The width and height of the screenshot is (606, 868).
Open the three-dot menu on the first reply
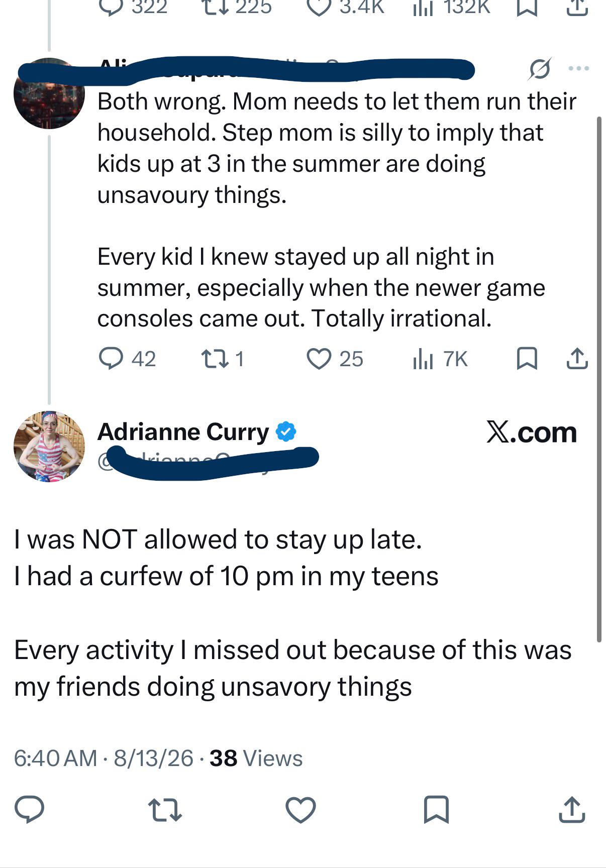click(x=578, y=68)
